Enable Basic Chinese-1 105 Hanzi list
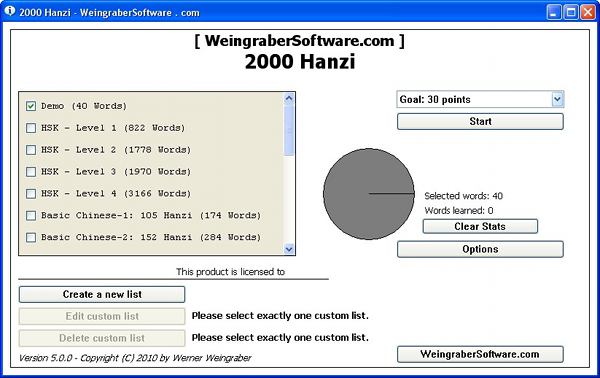 click(x=31, y=215)
